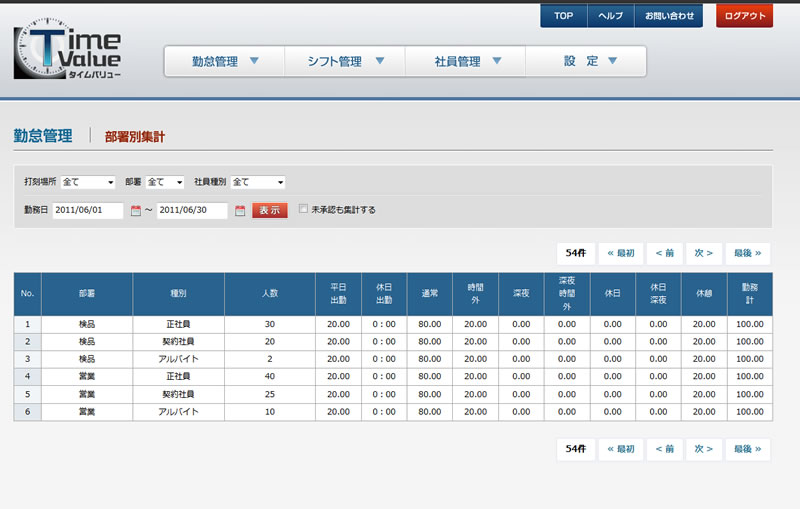Click row number 6 cell
The width and height of the screenshot is (800, 509).
pos(28,412)
